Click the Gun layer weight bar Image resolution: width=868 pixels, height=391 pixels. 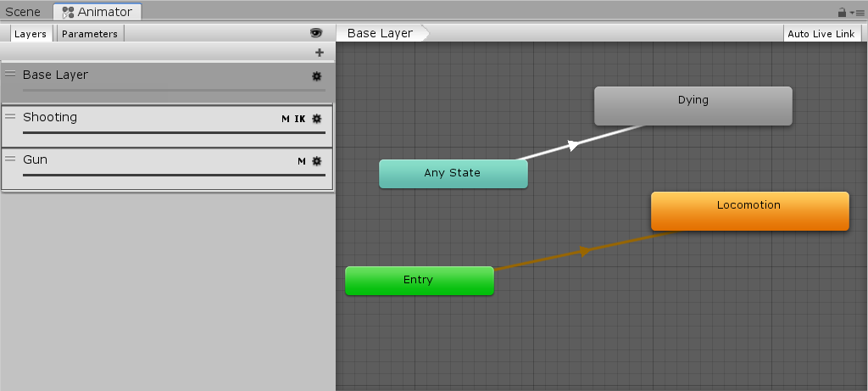(174, 175)
